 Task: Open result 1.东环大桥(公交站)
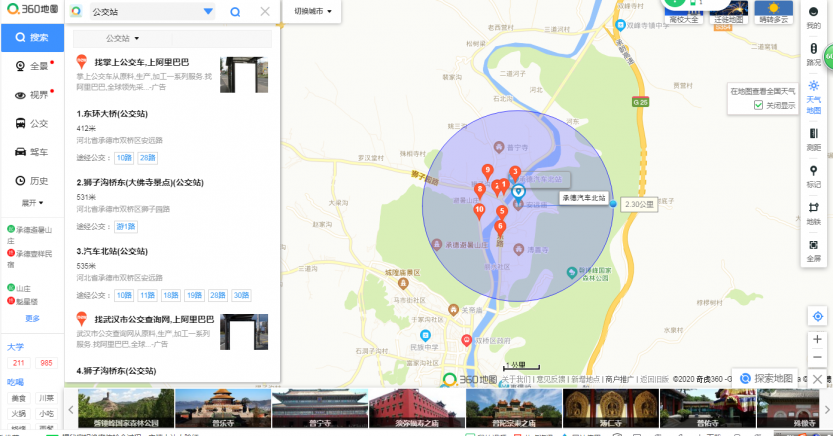tap(112, 114)
